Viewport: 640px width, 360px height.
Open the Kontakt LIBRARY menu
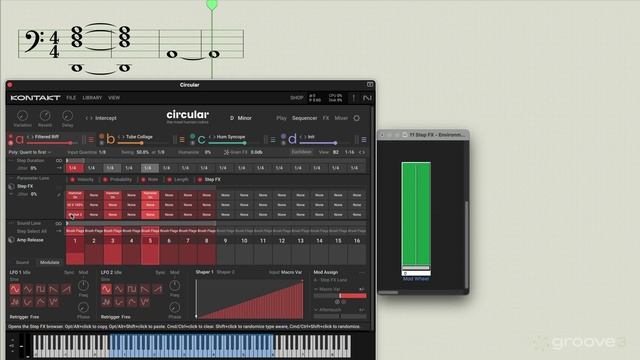92,98
